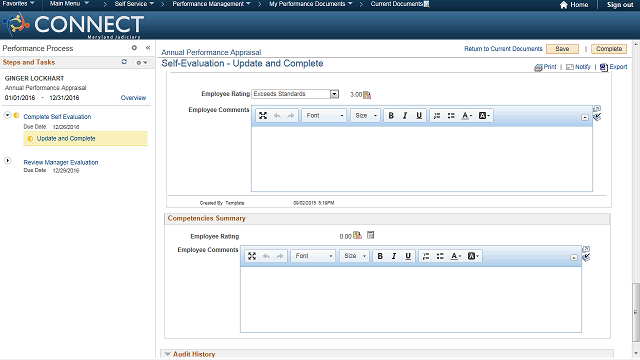This screenshot has height=360, width=640.
Task: Insert numbered list in Competencies Summary editor
Action: click(426, 256)
